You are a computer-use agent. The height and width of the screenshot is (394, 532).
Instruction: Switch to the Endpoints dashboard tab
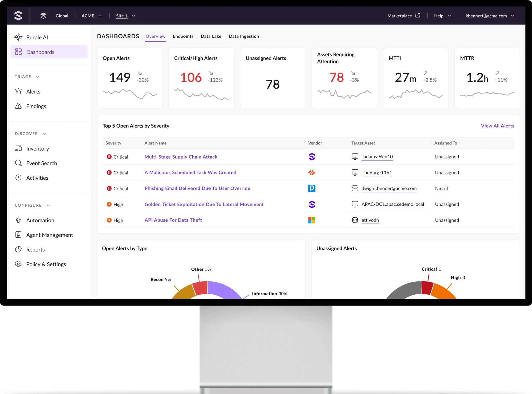183,36
